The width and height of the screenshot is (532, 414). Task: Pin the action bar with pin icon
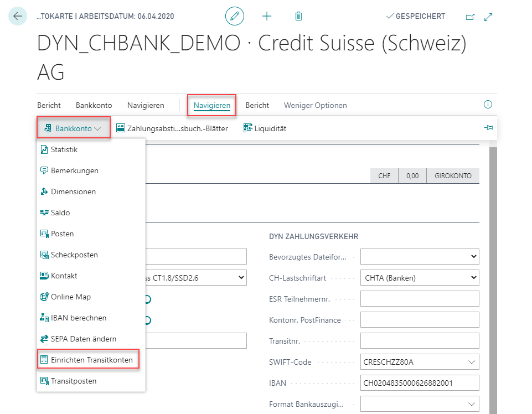pyautogui.click(x=488, y=128)
